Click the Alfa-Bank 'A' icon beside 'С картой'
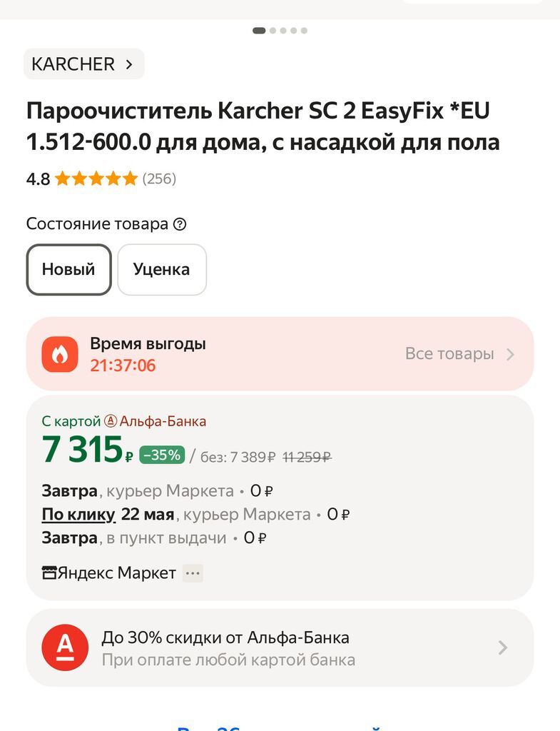Viewport: 560px width, 731px height. tap(111, 421)
